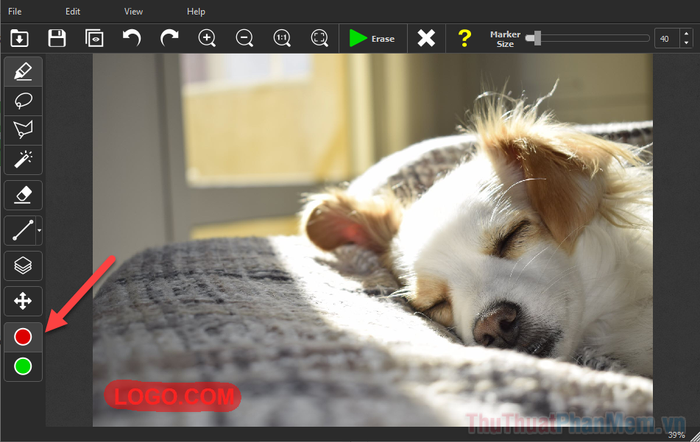The width and height of the screenshot is (700, 442).
Task: Undo the last action
Action: (132, 38)
